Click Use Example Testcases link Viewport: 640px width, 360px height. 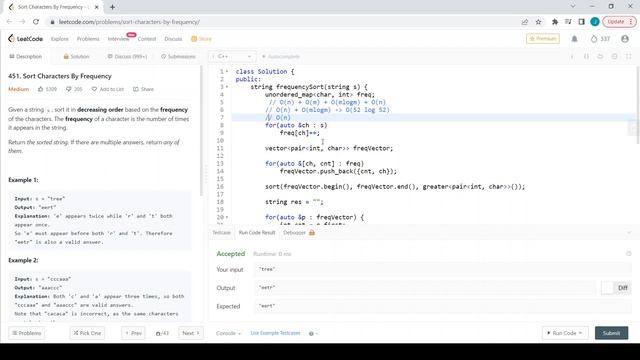coord(276,333)
